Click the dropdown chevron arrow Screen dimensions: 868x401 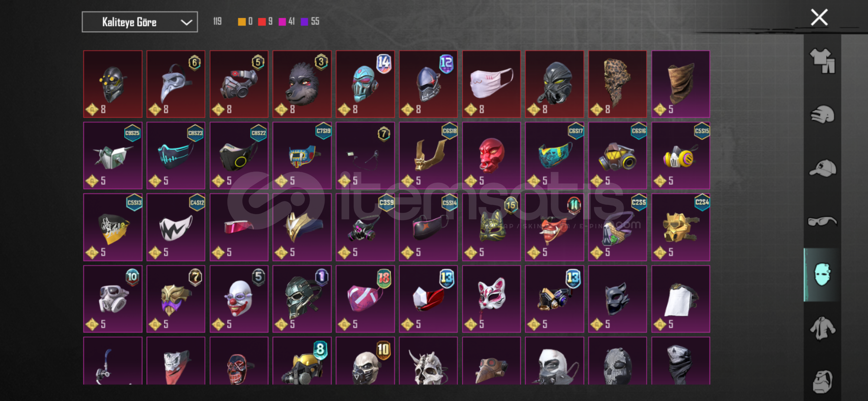(186, 22)
